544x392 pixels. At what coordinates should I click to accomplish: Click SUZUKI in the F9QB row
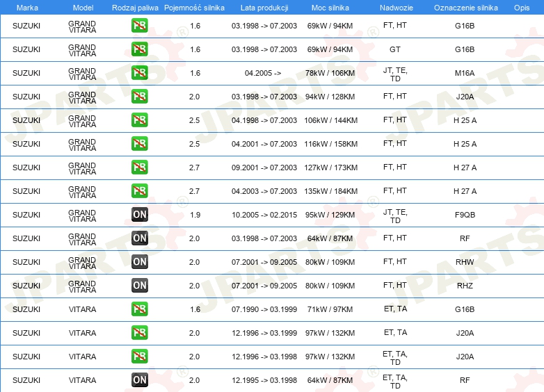pyautogui.click(x=26, y=215)
